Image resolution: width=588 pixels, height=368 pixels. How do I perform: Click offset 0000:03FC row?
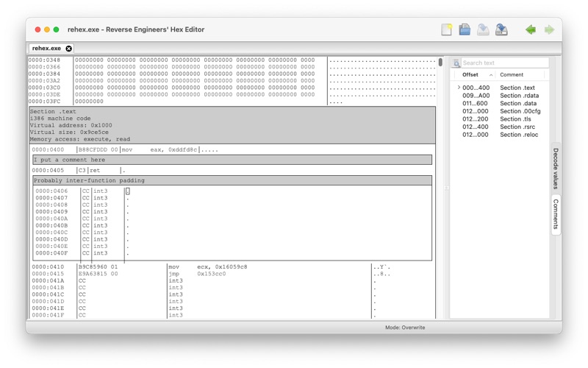(x=44, y=102)
